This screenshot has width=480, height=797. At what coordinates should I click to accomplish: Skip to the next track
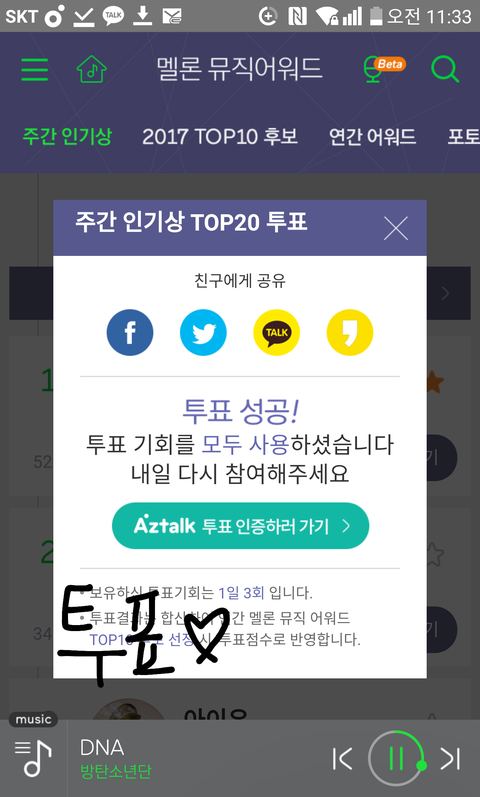(450, 759)
